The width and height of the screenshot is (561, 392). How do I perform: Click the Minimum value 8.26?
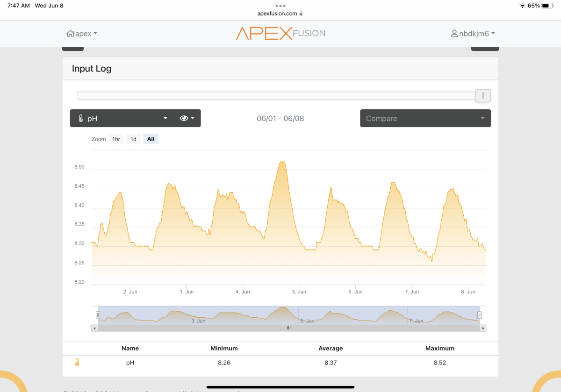[224, 363]
